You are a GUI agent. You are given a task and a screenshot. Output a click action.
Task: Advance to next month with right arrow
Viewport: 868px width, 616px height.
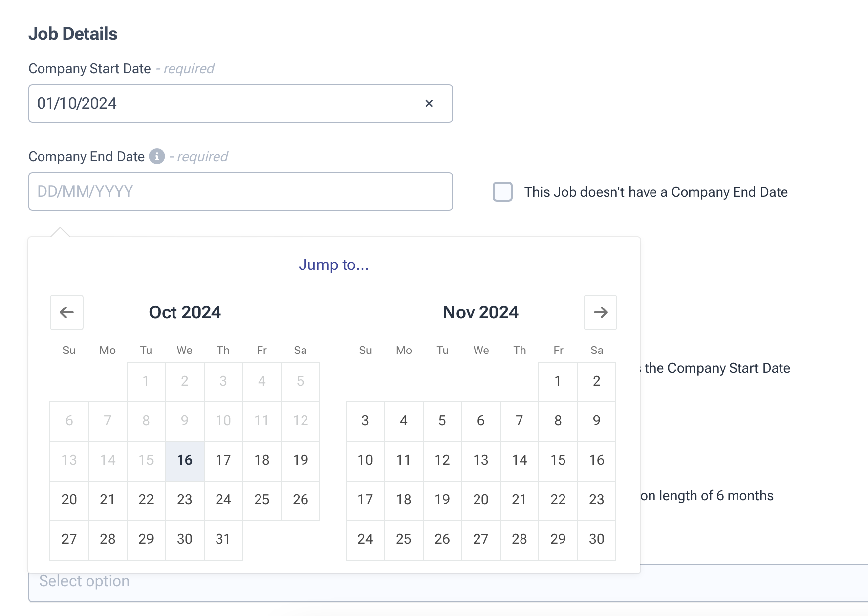600,312
